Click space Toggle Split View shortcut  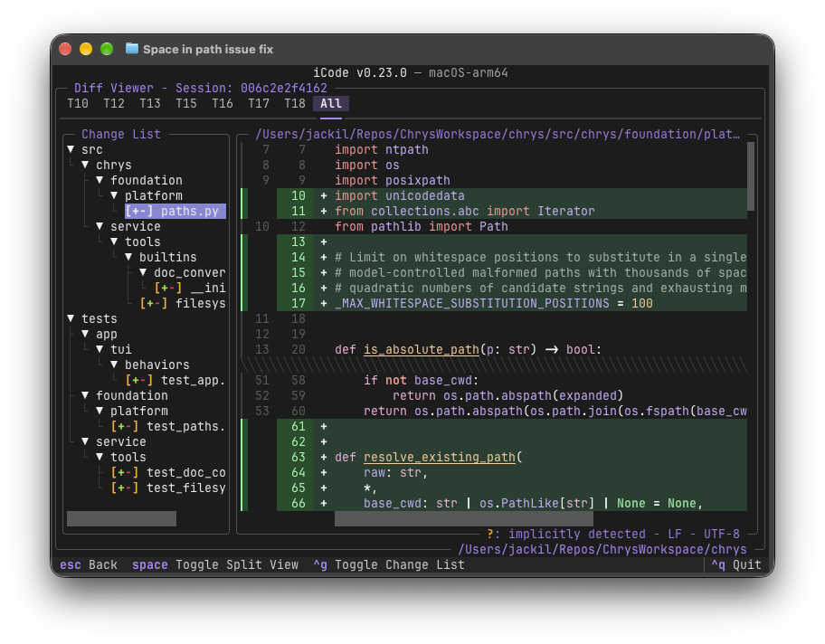(x=215, y=564)
